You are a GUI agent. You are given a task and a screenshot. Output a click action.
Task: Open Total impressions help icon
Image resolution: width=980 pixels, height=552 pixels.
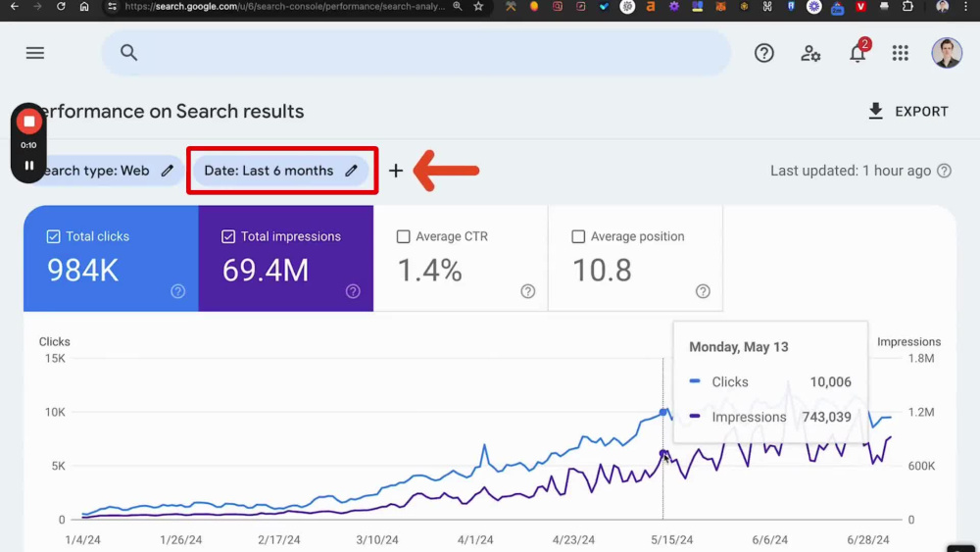point(353,291)
